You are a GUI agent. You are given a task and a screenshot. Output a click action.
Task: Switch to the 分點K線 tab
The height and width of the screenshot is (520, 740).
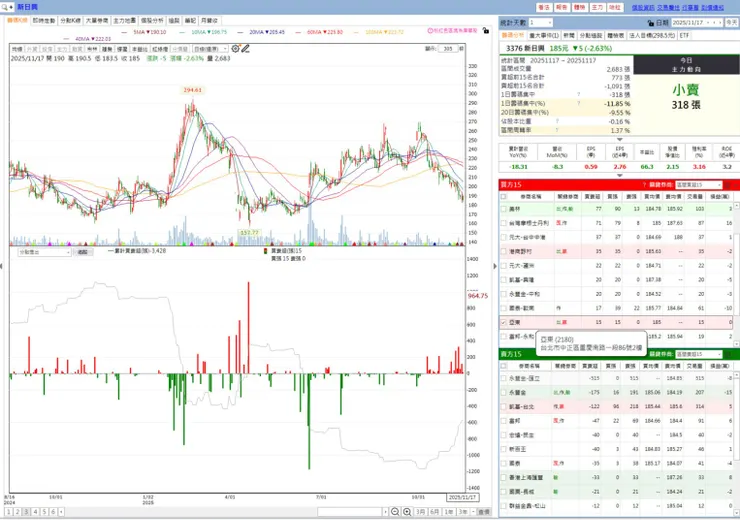click(70, 21)
